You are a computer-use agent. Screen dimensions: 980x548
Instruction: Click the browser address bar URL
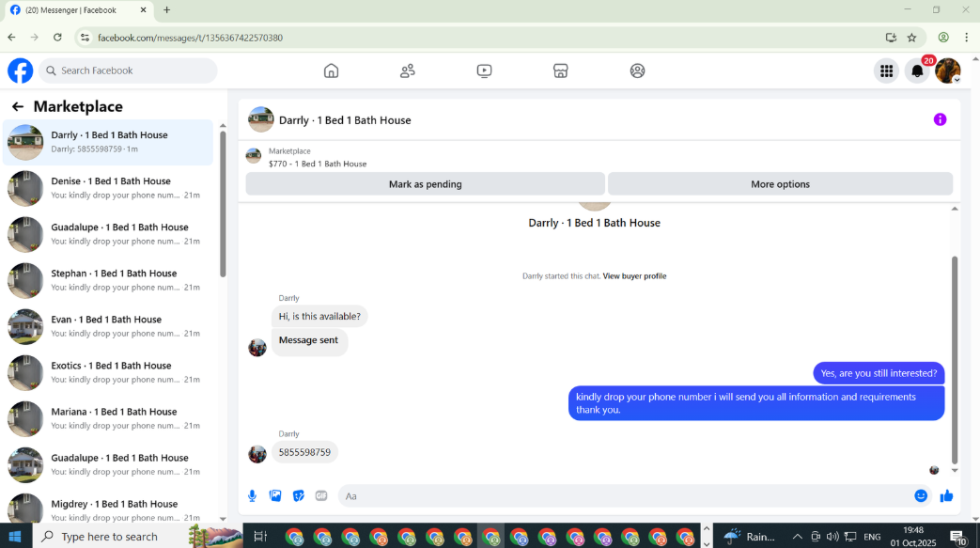(190, 38)
